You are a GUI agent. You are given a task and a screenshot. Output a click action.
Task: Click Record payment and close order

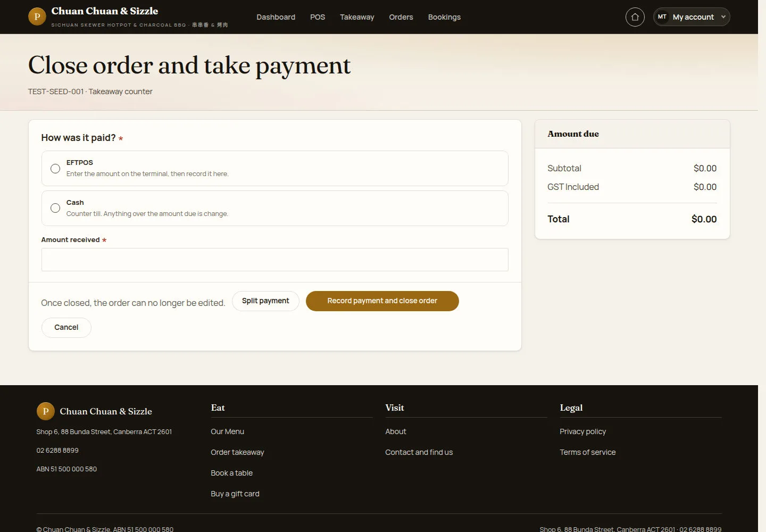tap(382, 301)
